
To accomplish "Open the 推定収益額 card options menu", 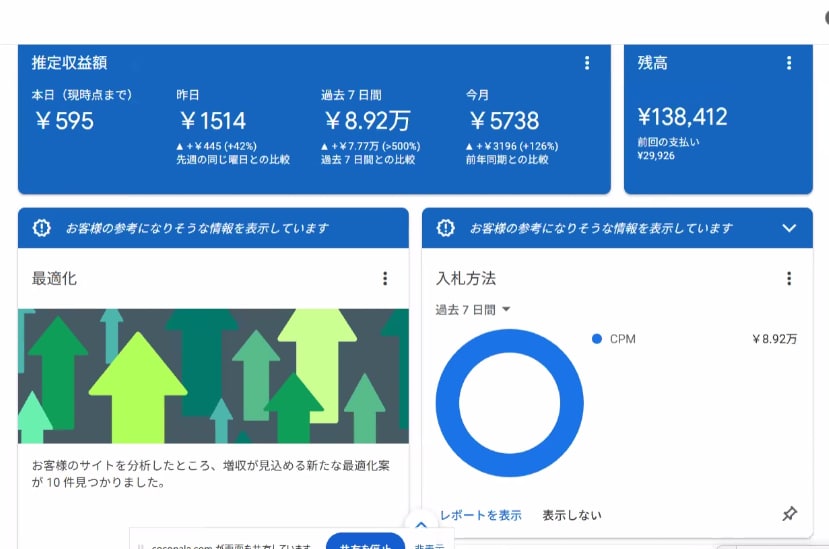I will click(587, 63).
